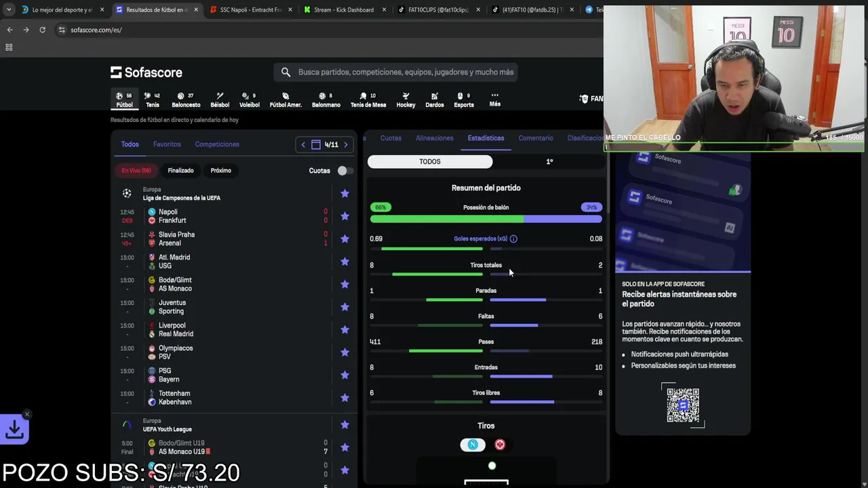Favorite the Juventus vs Sporting match
The image size is (868, 488).
pyautogui.click(x=344, y=307)
